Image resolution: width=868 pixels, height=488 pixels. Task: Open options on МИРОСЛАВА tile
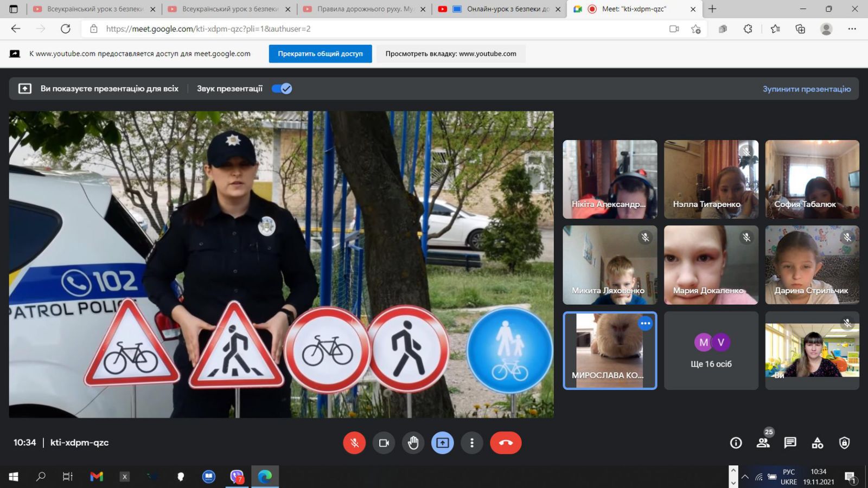[645, 323]
